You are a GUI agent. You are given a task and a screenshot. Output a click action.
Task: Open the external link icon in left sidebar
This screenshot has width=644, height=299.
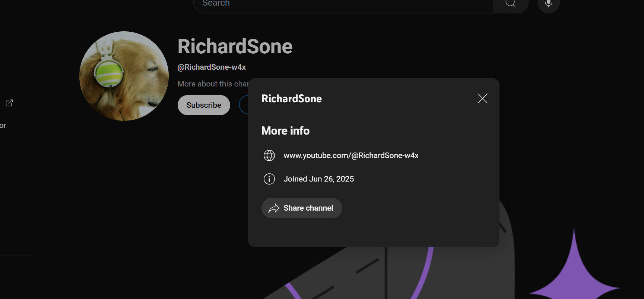pos(9,103)
